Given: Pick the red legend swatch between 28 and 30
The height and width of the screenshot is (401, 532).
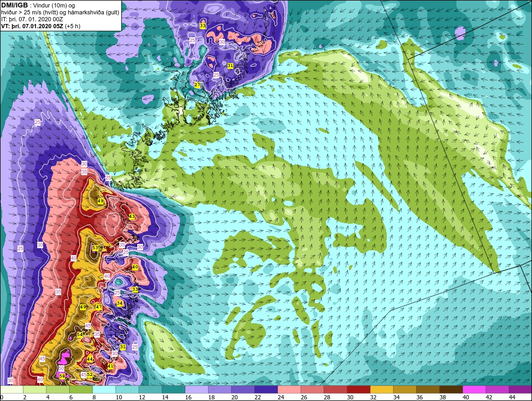Looking at the screenshot, I should [x=335, y=389].
